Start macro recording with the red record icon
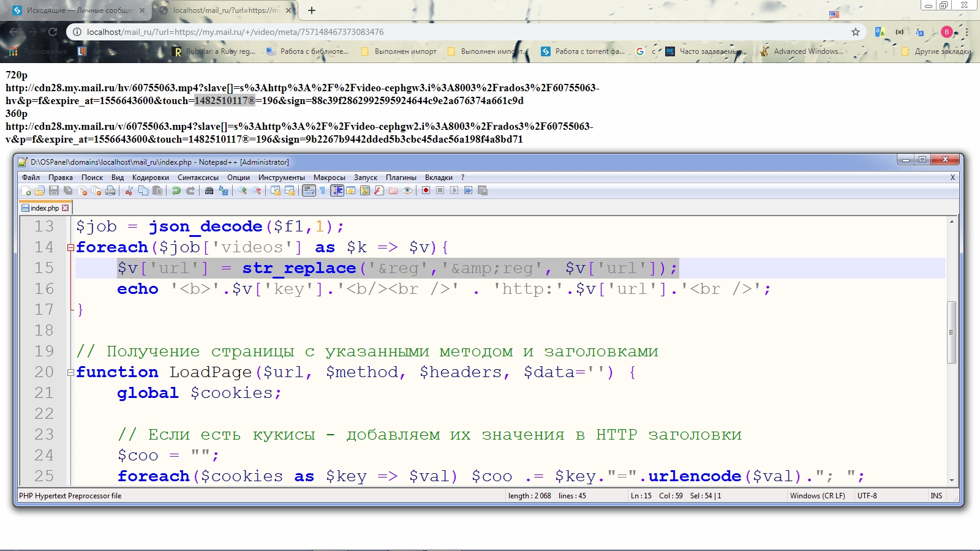The width and height of the screenshot is (980, 551). (426, 191)
